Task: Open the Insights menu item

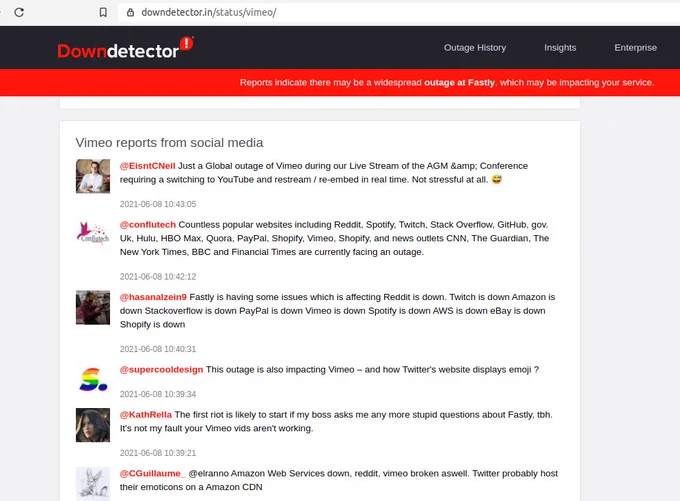Action: coord(560,48)
